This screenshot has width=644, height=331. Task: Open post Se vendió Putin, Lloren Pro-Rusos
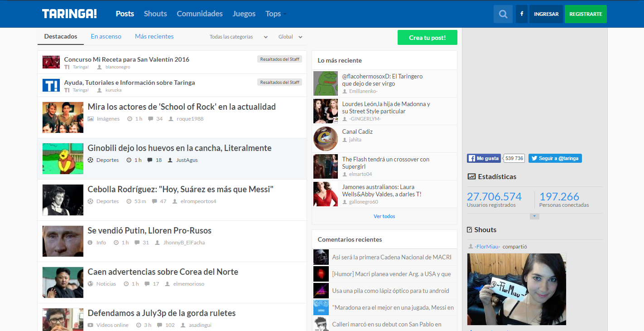pos(149,231)
